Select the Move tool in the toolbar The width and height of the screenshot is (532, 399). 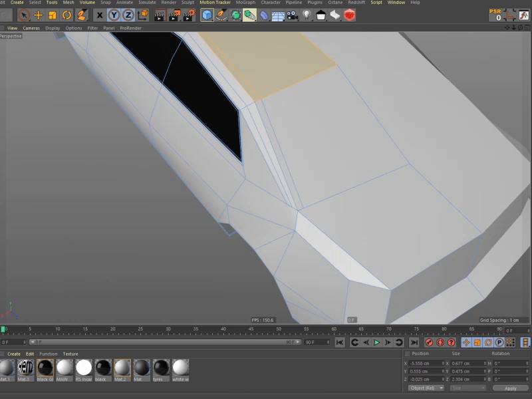pos(38,15)
